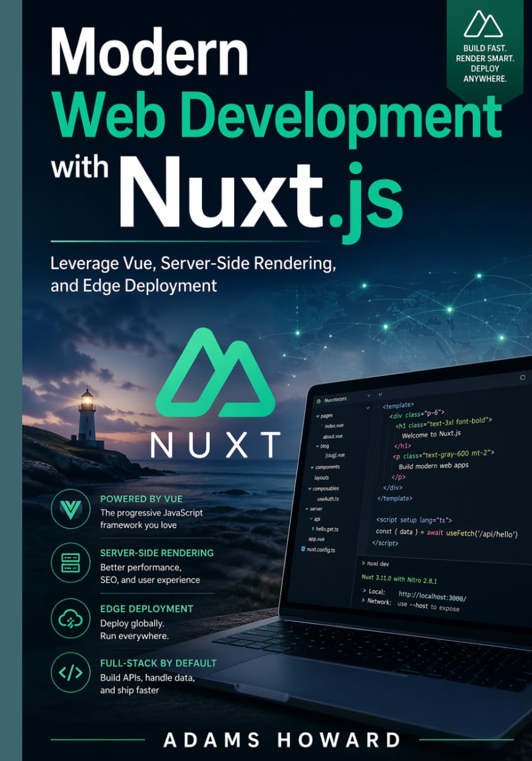The width and height of the screenshot is (532, 761).
Task: Click the 'EDGE DEPLOYMENT' heading
Action: coord(147,609)
